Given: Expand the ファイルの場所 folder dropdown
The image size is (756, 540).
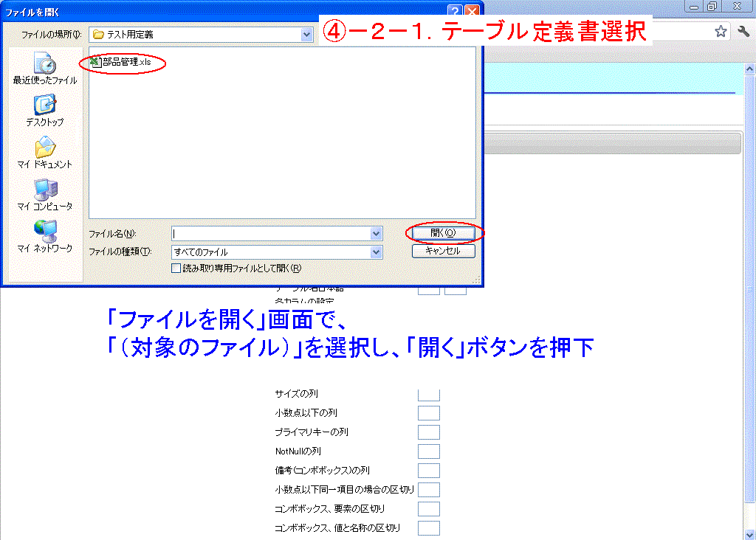Looking at the screenshot, I should 306,34.
